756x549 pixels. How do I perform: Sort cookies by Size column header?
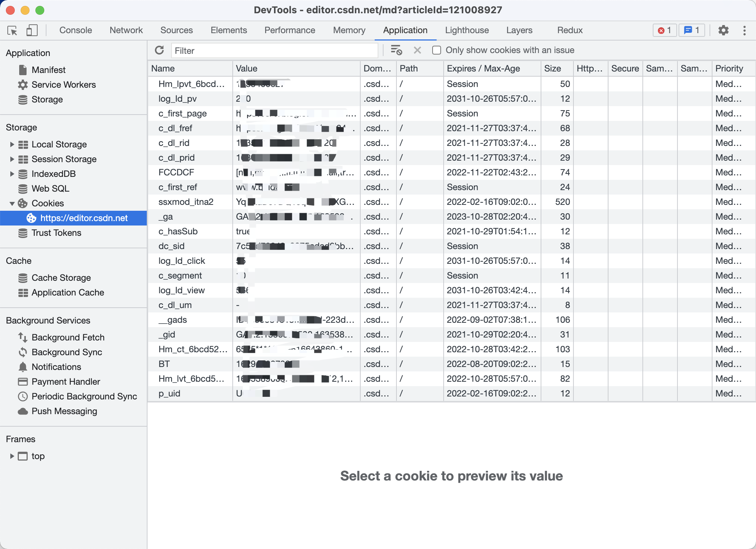point(557,69)
